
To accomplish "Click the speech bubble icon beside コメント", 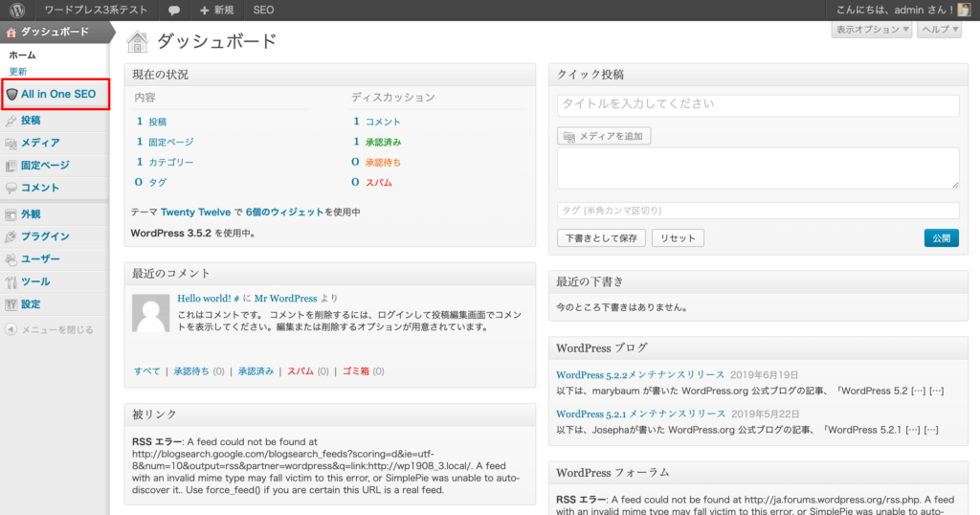I will 11,189.
